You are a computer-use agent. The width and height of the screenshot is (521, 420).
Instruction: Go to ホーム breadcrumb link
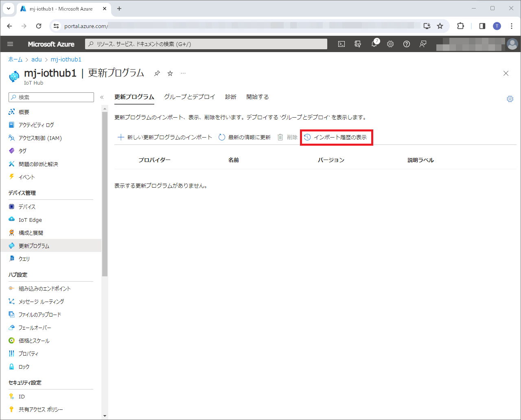tap(15, 59)
